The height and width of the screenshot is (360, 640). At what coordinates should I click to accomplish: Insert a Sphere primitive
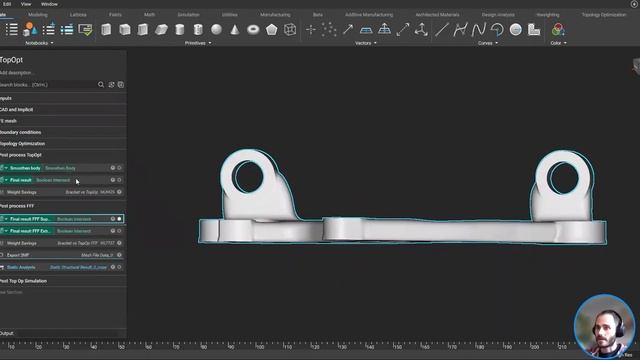[217, 29]
